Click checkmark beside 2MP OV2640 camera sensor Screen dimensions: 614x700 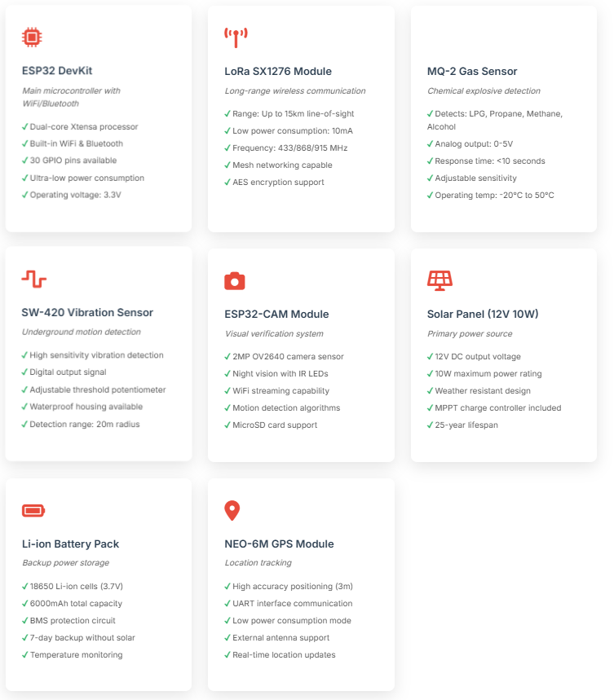coord(227,357)
